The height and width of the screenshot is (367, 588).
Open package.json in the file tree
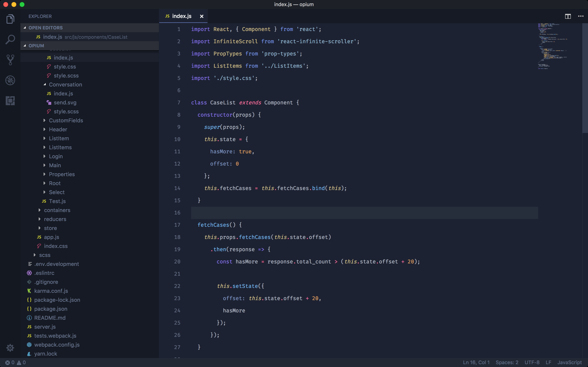[51, 309]
